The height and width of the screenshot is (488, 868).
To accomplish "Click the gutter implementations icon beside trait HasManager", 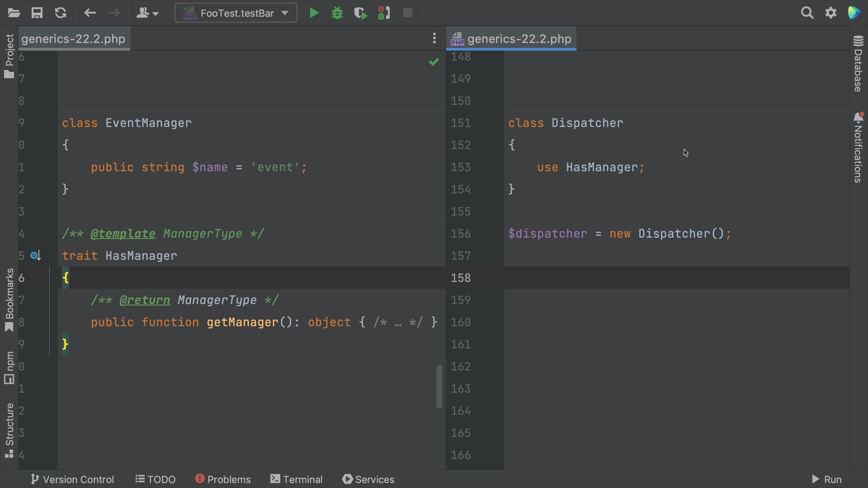I will 35,256.
